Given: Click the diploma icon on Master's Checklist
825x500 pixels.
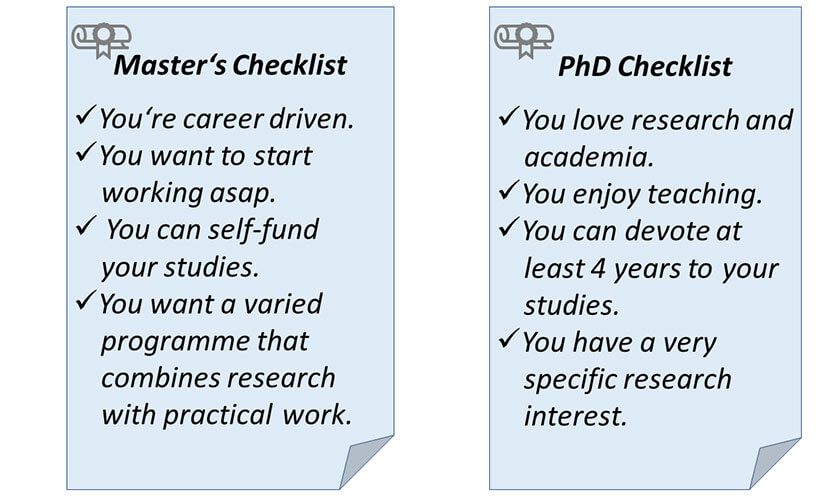Looking at the screenshot, I should tap(102, 41).
